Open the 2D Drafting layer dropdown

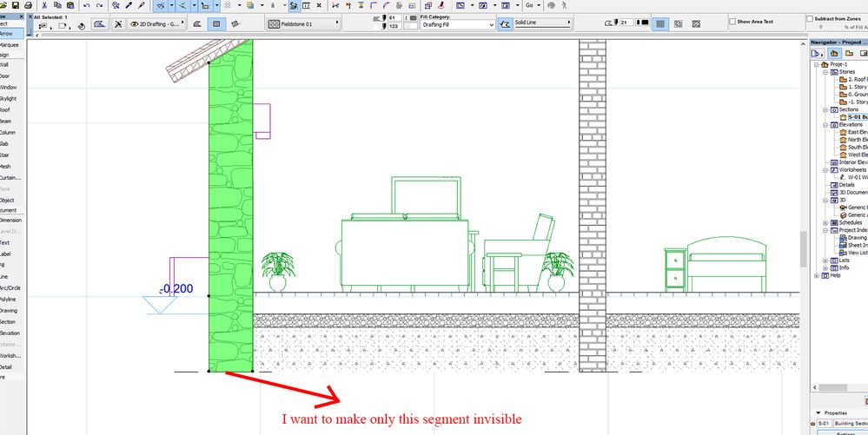coord(155,23)
